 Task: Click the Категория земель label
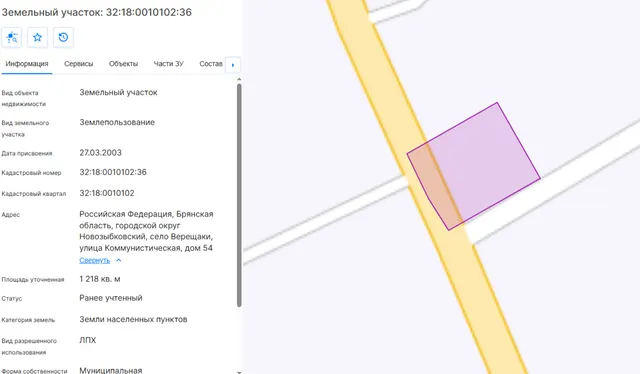28,320
